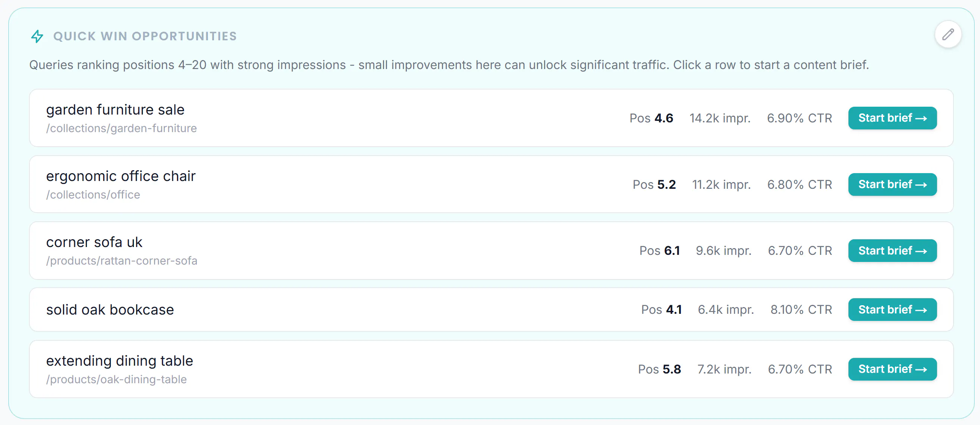Screen dimensions: 980x425
Task: Click the /collections/office URL path
Action: coord(93,195)
